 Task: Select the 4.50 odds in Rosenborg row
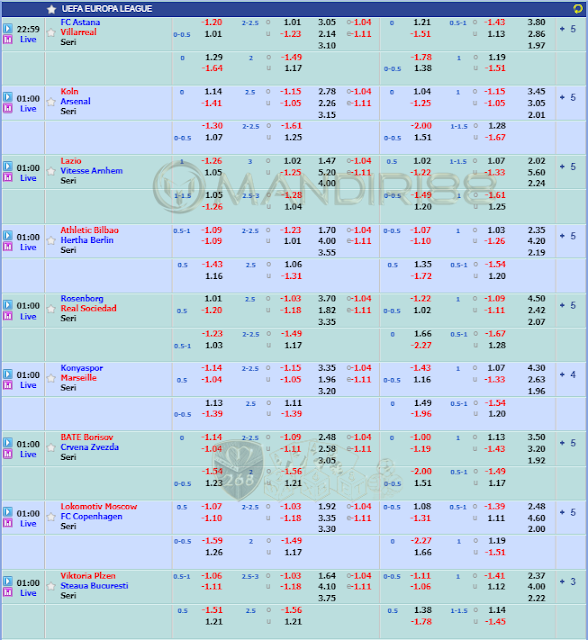coord(536,298)
